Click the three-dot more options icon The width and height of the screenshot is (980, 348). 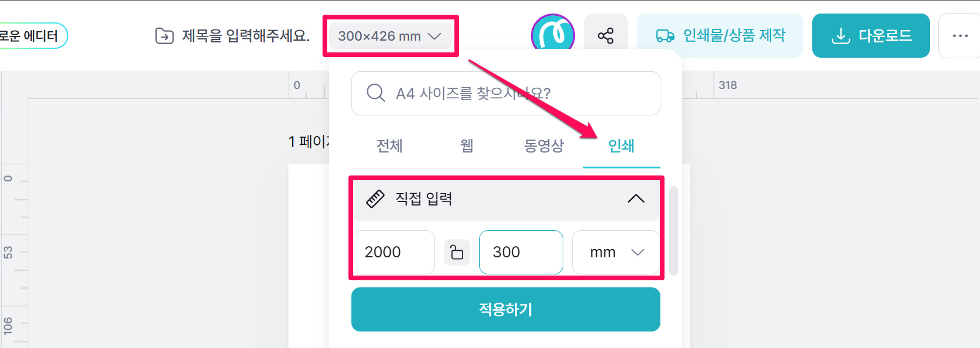tap(960, 36)
